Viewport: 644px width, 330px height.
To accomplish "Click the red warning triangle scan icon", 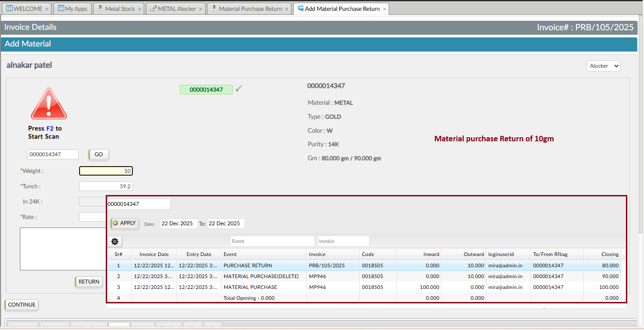I will tap(49, 104).
